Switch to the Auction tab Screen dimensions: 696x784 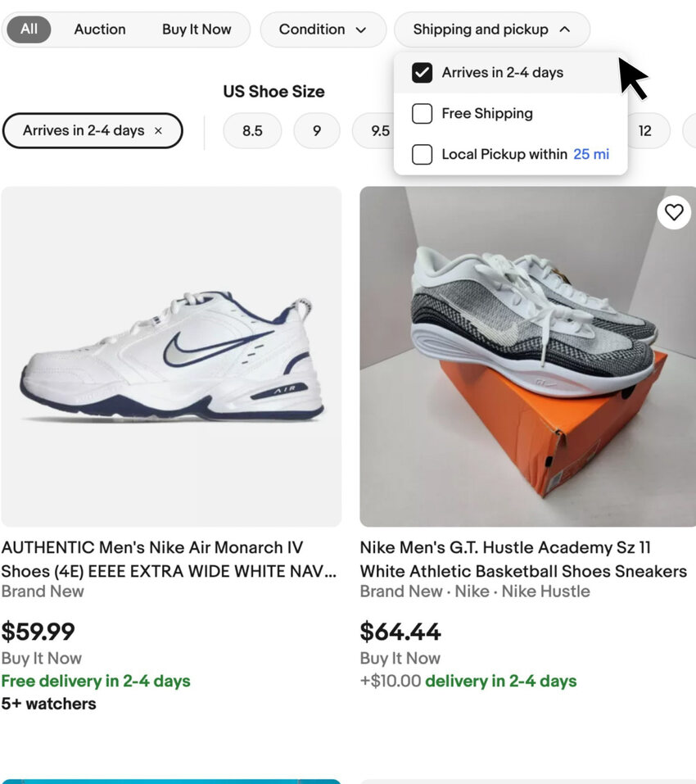tap(100, 29)
